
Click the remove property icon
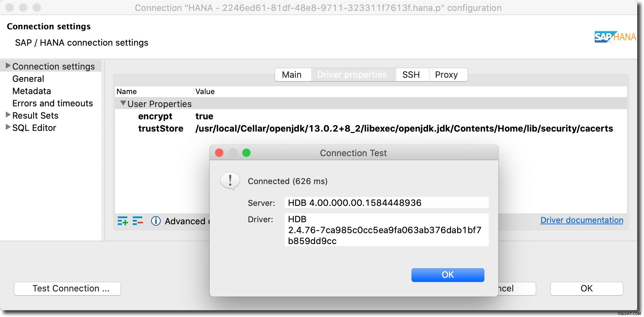point(138,221)
